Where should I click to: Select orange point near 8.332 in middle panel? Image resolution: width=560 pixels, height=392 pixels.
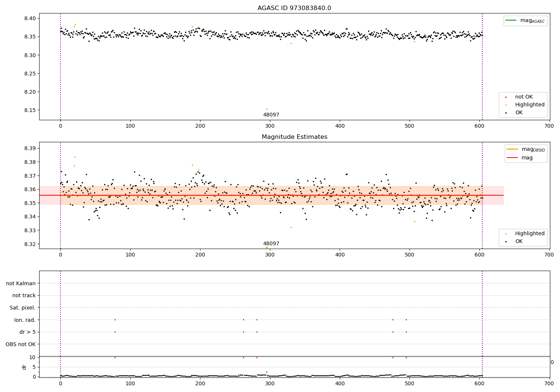click(291, 227)
